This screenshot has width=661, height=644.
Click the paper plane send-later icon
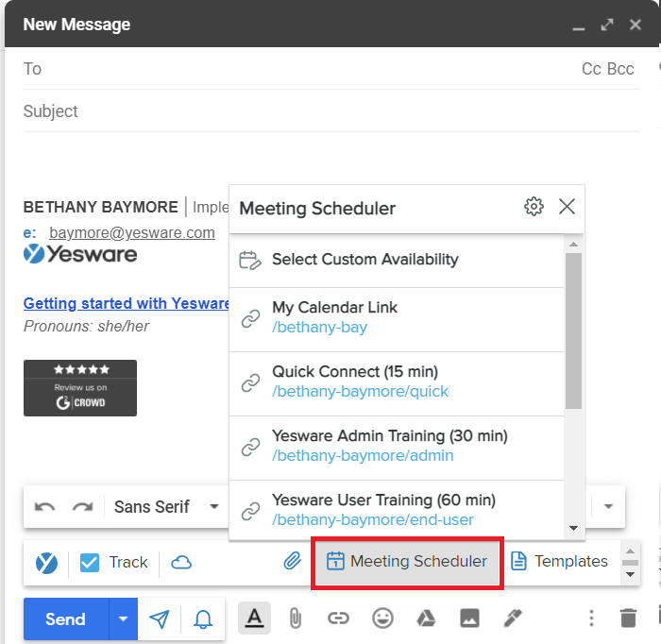[160, 619]
